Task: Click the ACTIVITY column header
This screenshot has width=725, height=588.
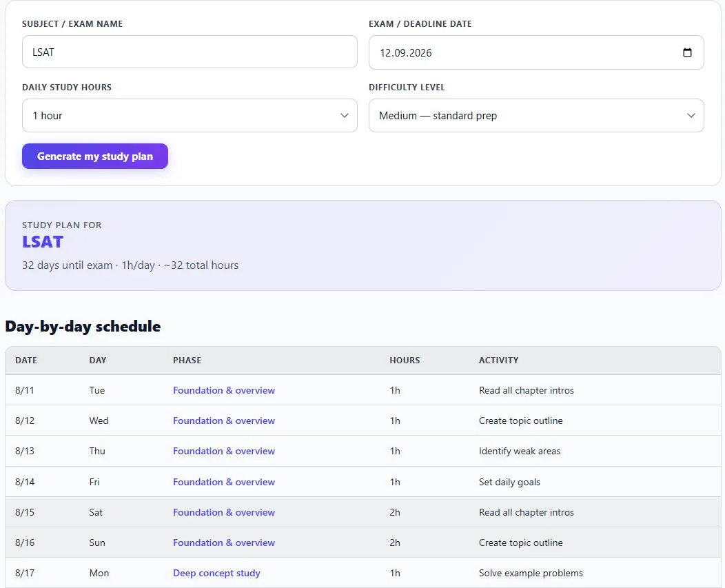Action: click(x=498, y=360)
